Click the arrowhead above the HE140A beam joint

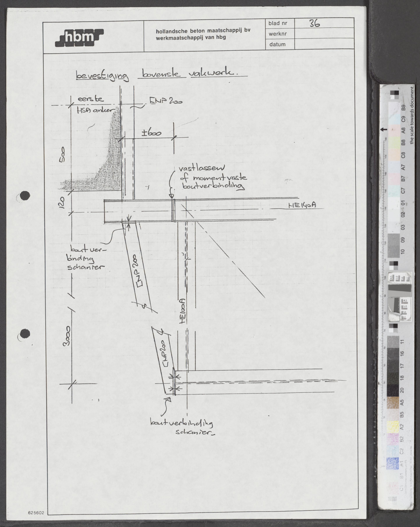(172, 196)
